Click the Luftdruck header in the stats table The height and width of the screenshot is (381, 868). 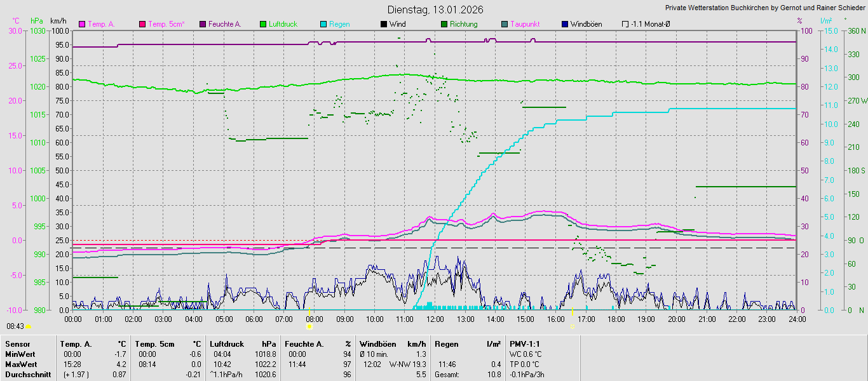pyautogui.click(x=227, y=344)
